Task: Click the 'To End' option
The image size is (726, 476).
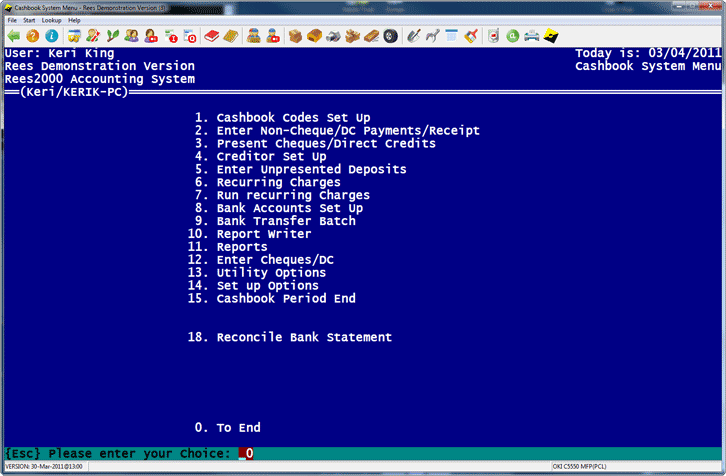Action: click(238, 428)
